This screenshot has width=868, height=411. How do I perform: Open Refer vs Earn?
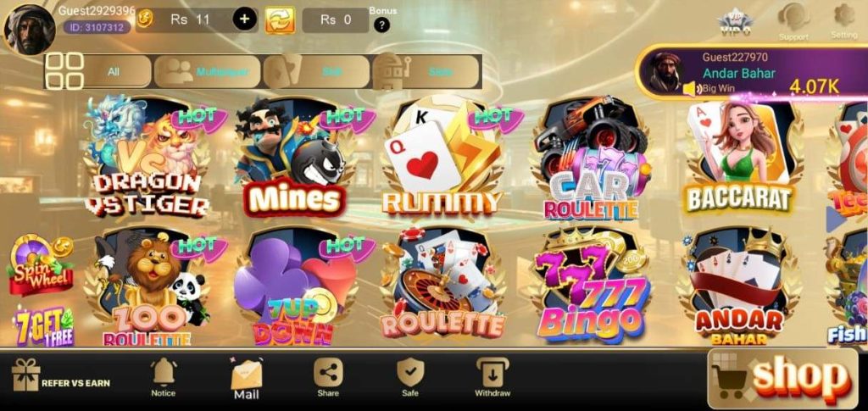tap(61, 375)
